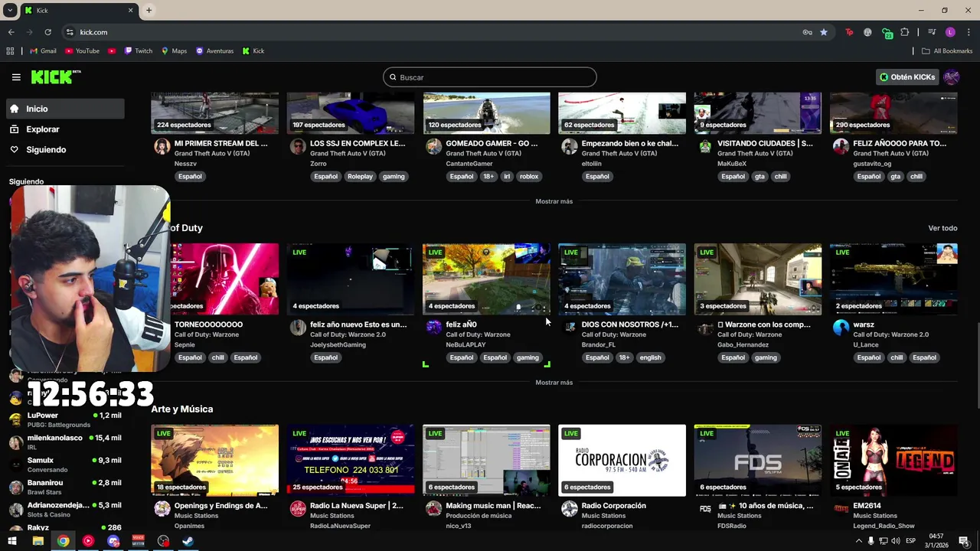Open Discord from the taskbar

(x=113, y=541)
